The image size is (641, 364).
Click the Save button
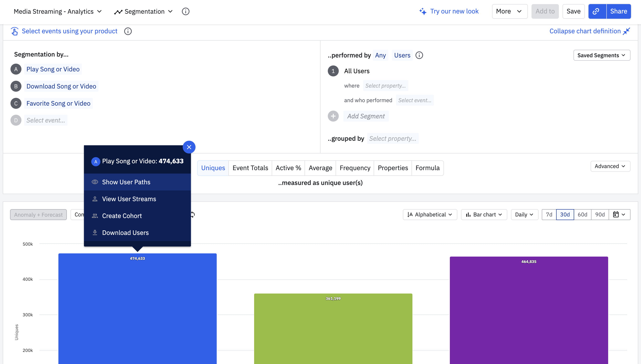573,11
